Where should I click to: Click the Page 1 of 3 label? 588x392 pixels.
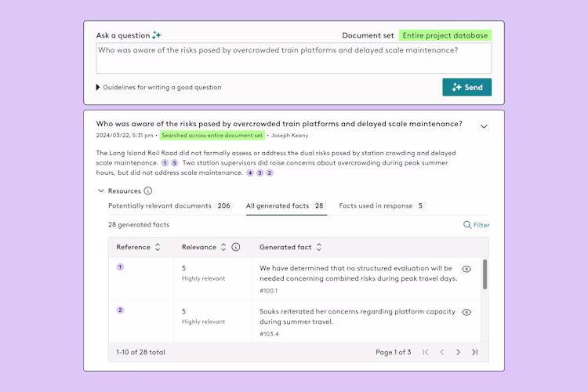(x=394, y=352)
